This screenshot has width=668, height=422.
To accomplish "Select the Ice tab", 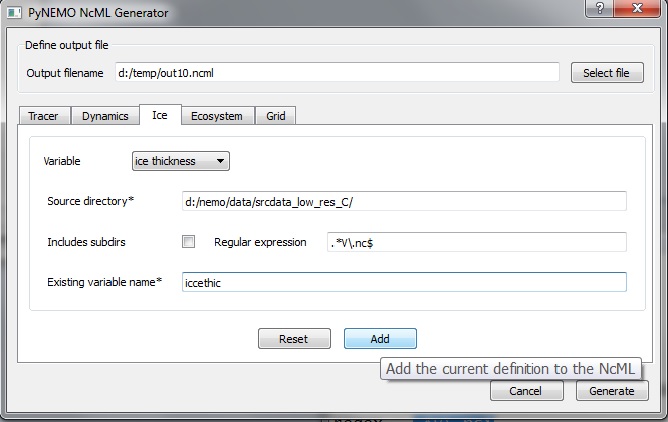I will coord(160,115).
